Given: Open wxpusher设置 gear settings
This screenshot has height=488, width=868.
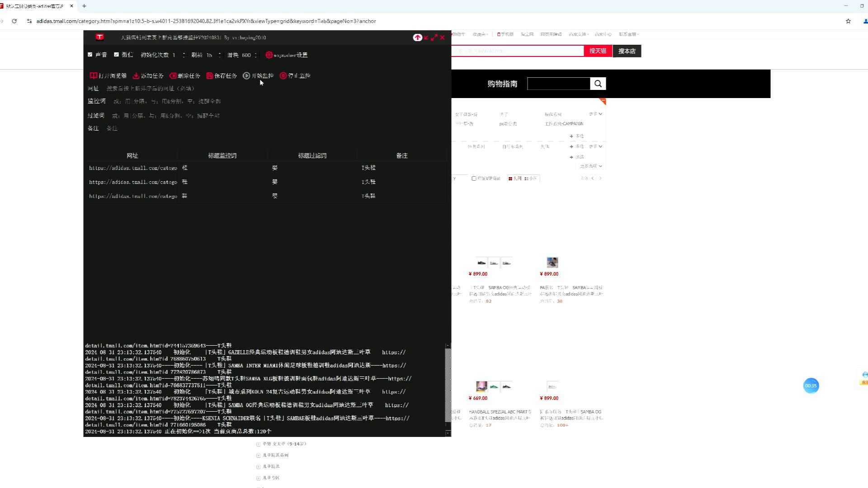Looking at the screenshot, I should pos(287,55).
